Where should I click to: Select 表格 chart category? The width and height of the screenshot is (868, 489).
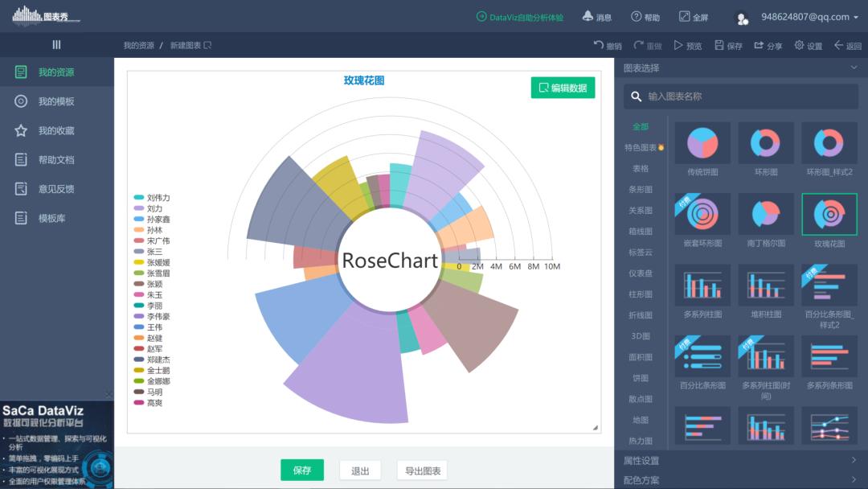pos(641,168)
